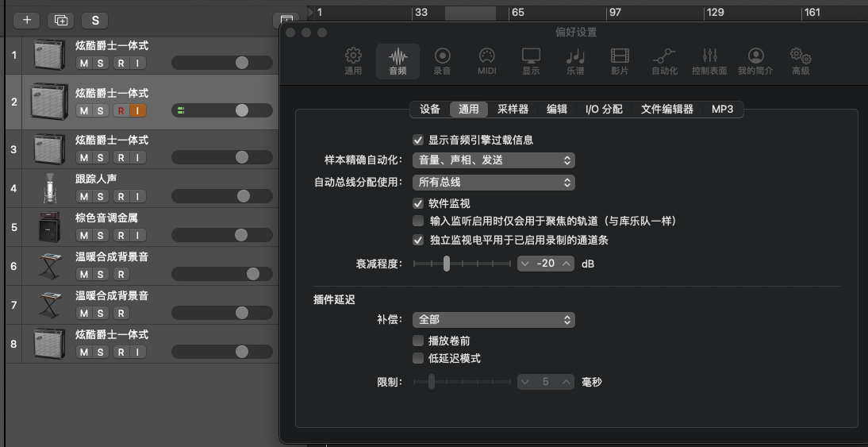Enable input monitoring I on track 8
The image size is (868, 447).
tap(137, 353)
